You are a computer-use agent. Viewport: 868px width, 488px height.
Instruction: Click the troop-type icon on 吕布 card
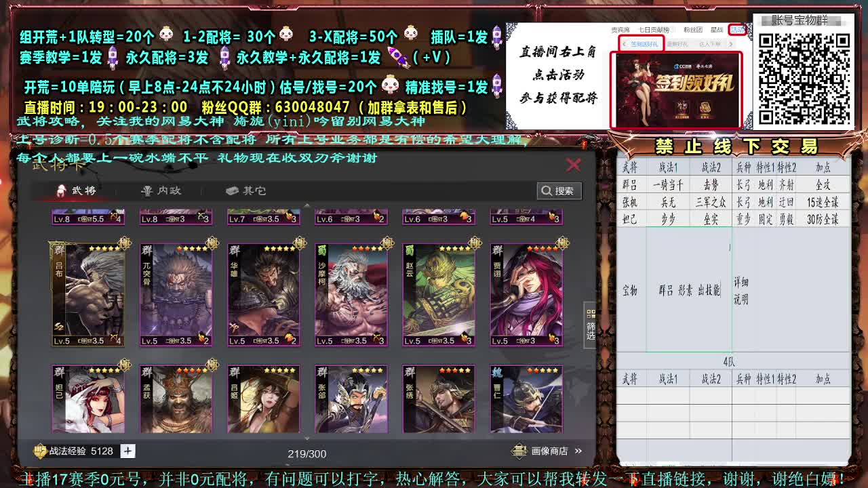pyautogui.click(x=113, y=338)
